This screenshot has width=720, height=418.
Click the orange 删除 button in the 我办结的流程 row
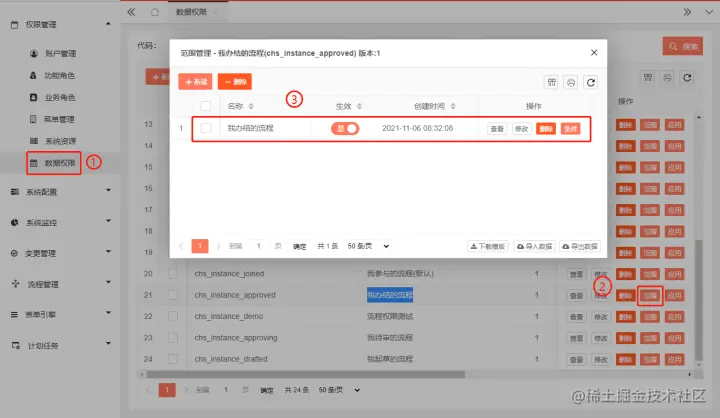[x=546, y=129]
